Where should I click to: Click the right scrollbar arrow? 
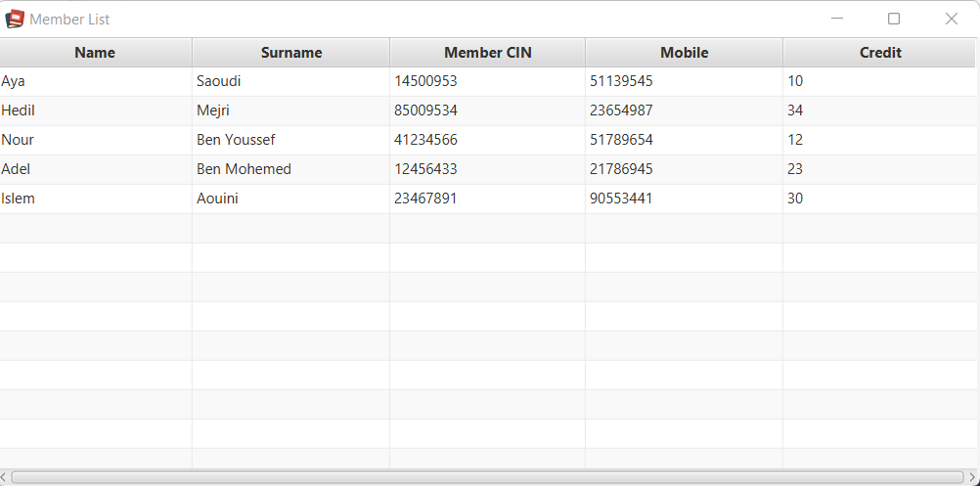click(x=971, y=478)
